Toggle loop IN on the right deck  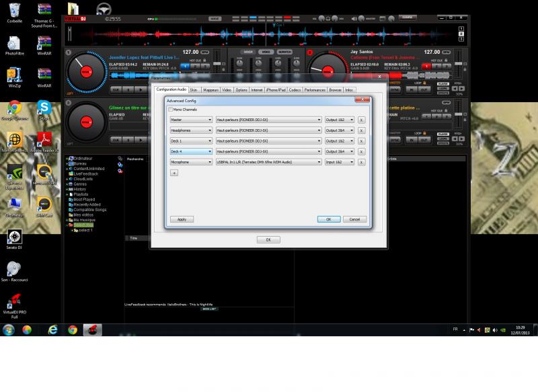[412, 90]
